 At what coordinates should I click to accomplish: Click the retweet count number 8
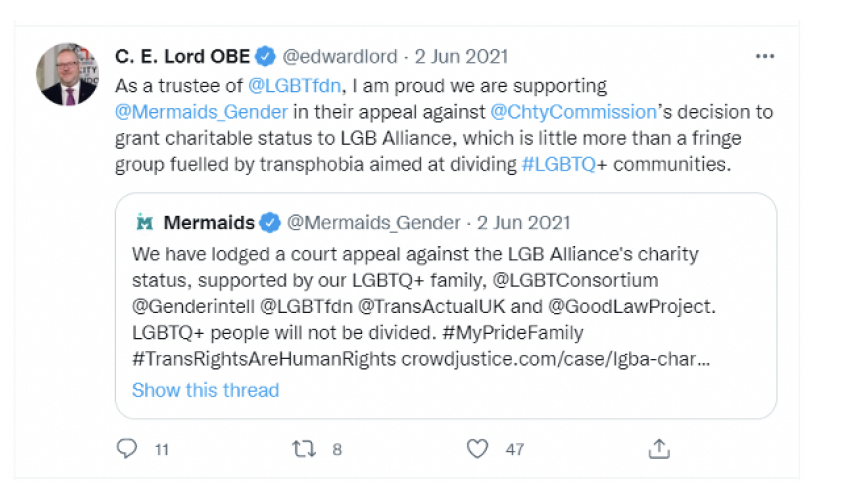[x=337, y=450]
